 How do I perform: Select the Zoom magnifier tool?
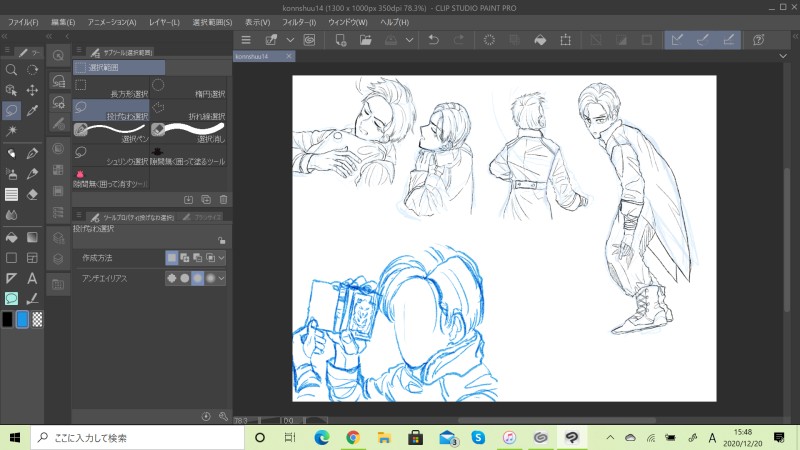(11, 70)
